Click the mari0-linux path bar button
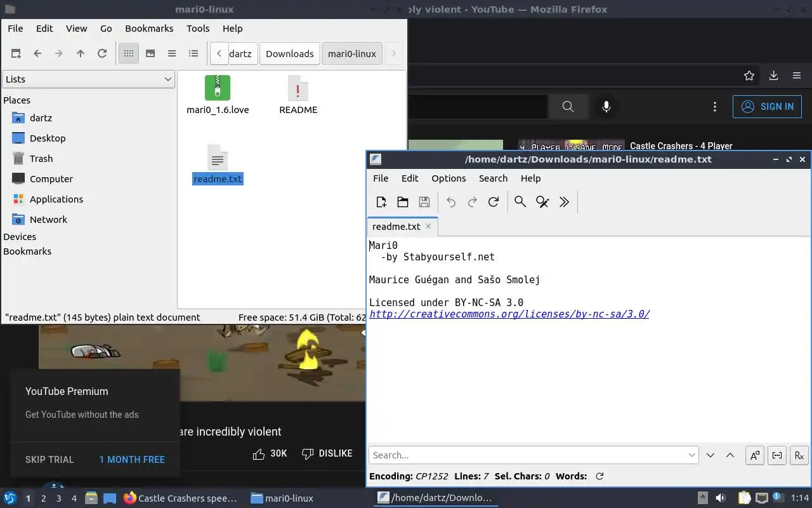The image size is (812, 508). 352,54
